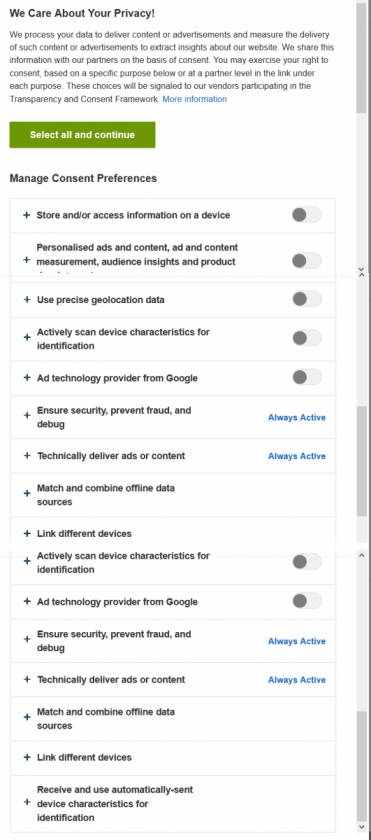Click plus icon of upper Ad technology provider row
The image size is (371, 840).
coord(27,378)
